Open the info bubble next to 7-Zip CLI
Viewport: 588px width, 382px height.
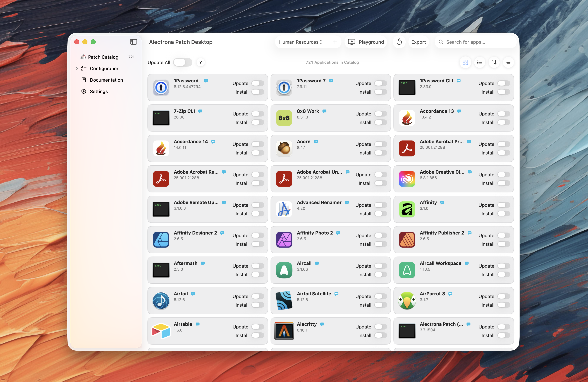[200, 111]
